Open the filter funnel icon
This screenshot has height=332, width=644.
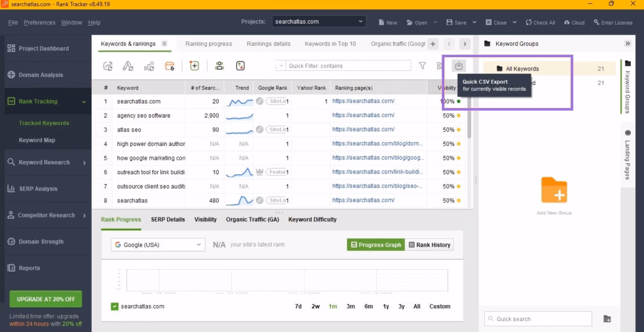[423, 65]
